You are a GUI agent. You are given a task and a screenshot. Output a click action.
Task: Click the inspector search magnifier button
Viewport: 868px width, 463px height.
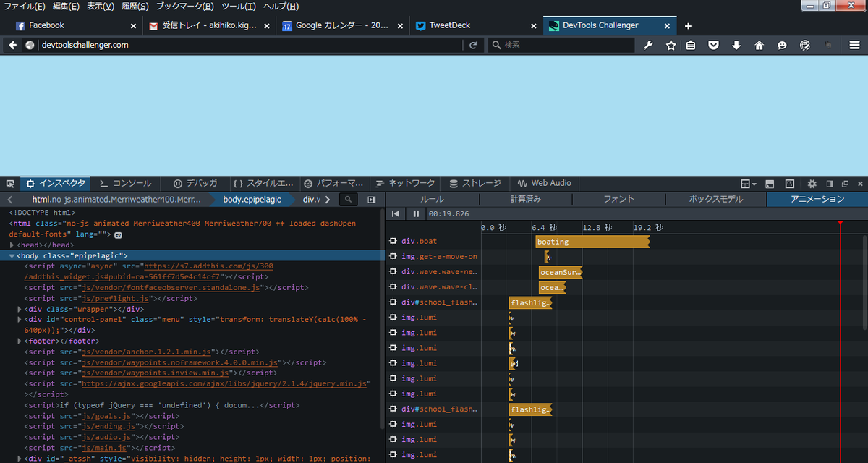click(x=348, y=199)
